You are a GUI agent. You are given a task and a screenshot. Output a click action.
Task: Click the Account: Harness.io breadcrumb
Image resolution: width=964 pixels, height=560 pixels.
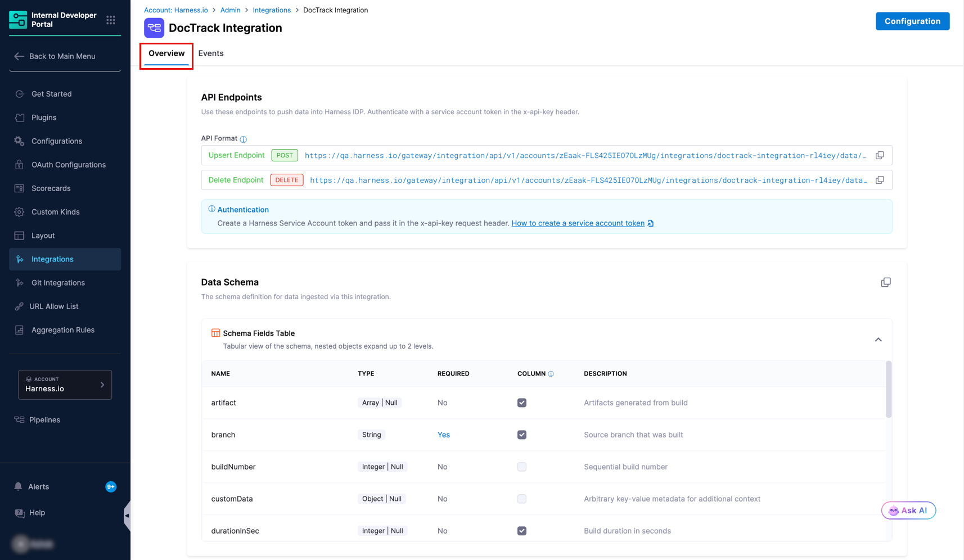[x=176, y=10]
